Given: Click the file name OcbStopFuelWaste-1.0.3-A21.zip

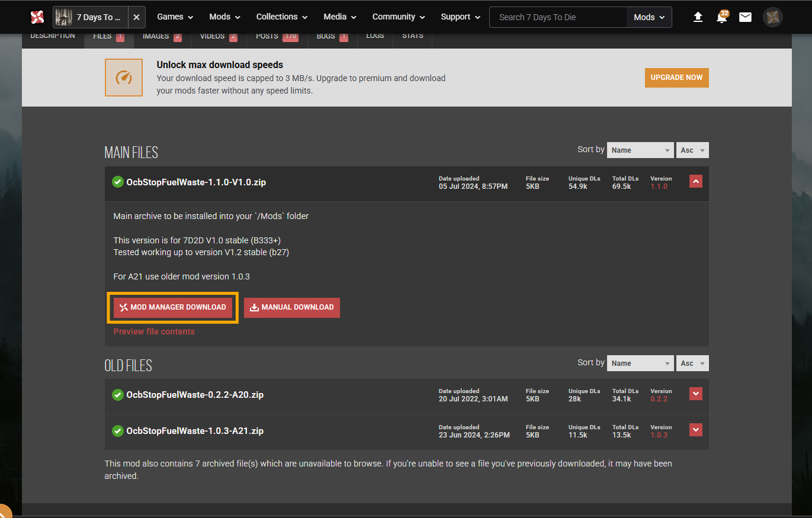Looking at the screenshot, I should pyautogui.click(x=195, y=431).
